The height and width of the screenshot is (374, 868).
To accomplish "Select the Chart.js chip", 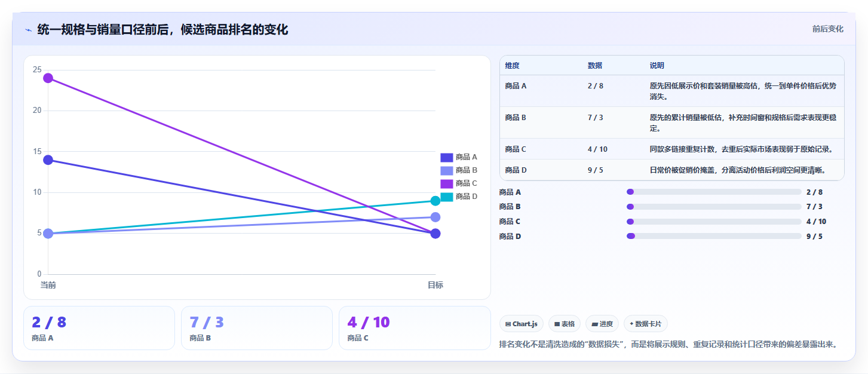I will click(522, 324).
